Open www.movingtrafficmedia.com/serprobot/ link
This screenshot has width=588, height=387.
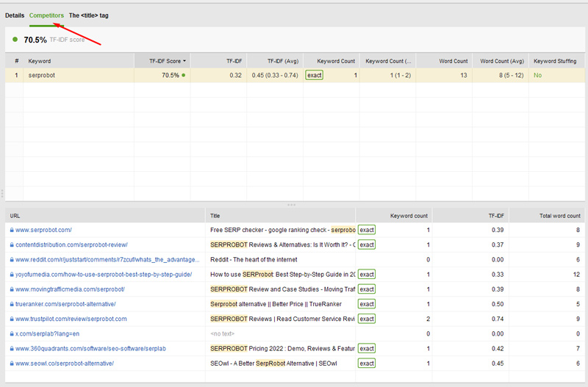[x=70, y=289]
